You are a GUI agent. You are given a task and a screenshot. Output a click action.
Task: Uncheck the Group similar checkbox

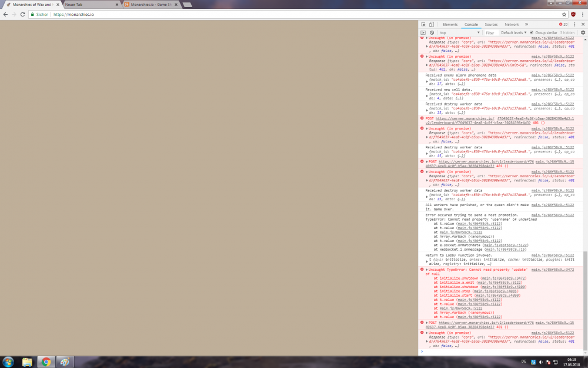532,32
